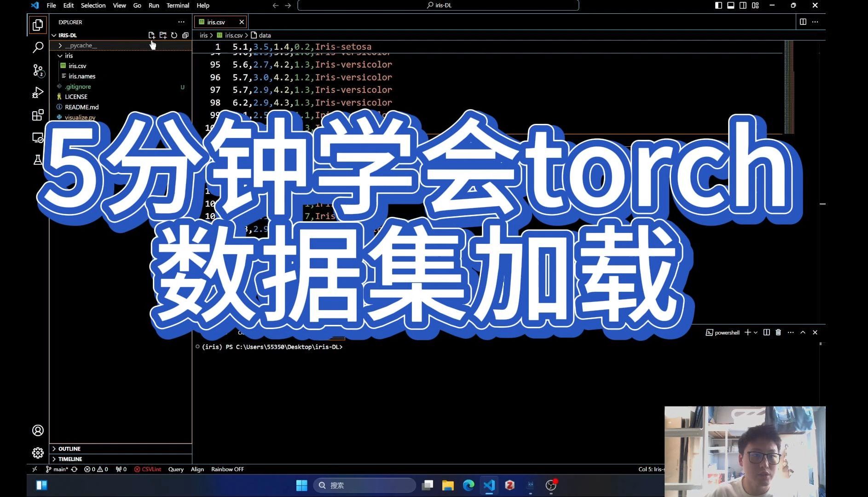Open the LICENSE file
Screen dimensions: 868x497
click(x=121, y=97)
